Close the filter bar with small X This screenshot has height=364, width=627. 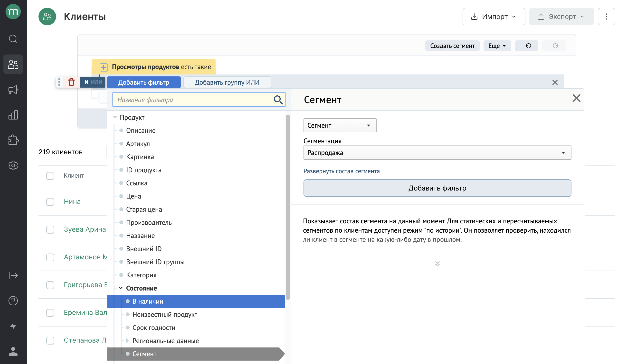pyautogui.click(x=555, y=82)
